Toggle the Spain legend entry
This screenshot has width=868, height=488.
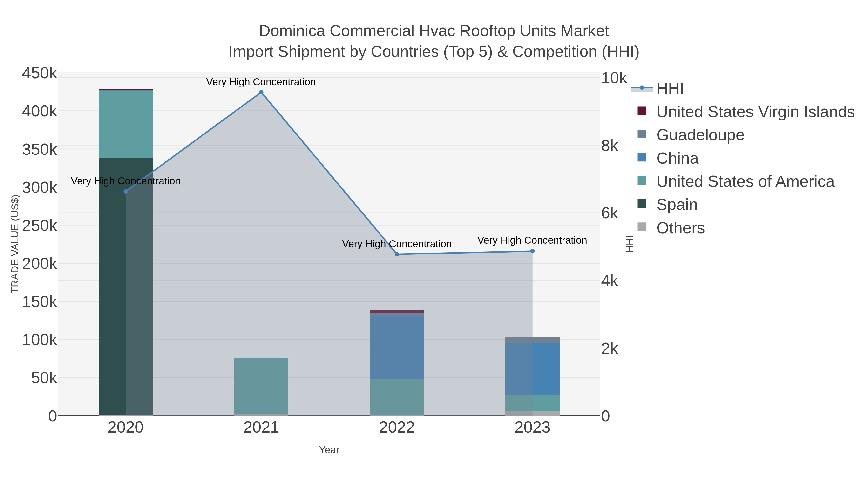[x=667, y=204]
